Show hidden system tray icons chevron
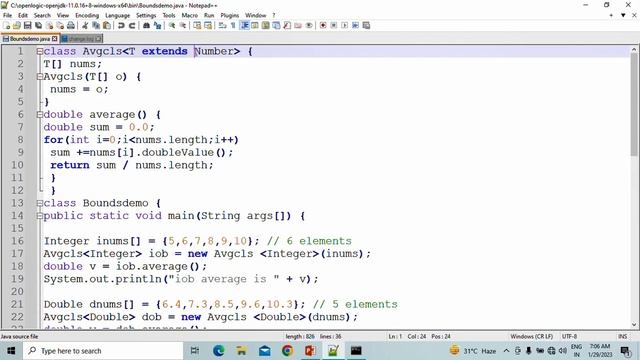This screenshot has height=360, width=640. click(x=506, y=351)
